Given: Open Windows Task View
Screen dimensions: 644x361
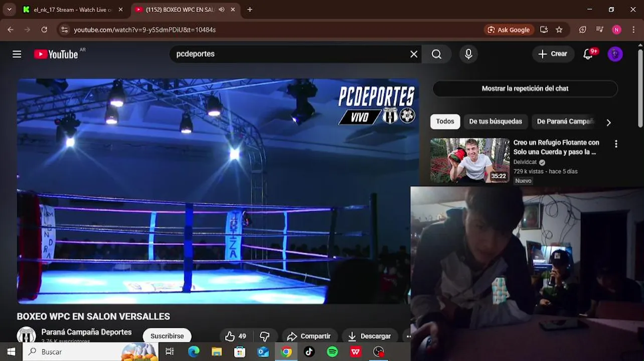Looking at the screenshot, I should coord(170,351).
